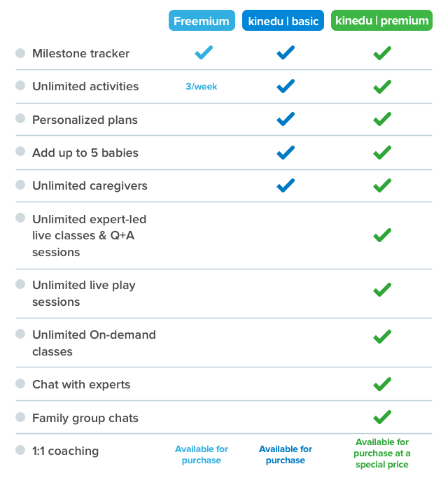The width and height of the screenshot is (448, 485).
Task: Click premium checkmark for Chat with experts
Action: click(381, 384)
